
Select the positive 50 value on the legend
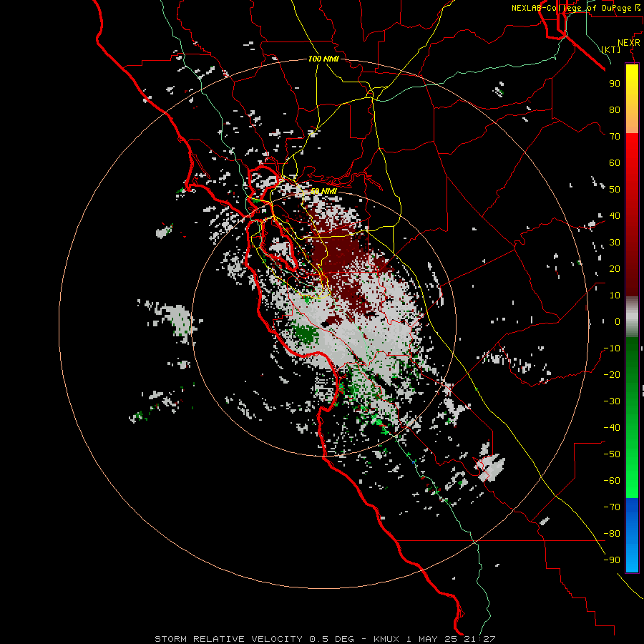coord(615,190)
